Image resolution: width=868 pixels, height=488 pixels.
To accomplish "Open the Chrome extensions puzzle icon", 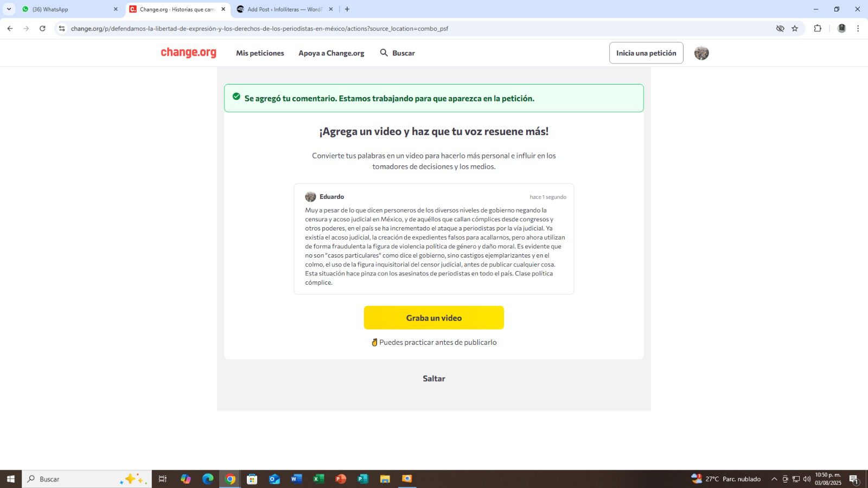I will (818, 29).
